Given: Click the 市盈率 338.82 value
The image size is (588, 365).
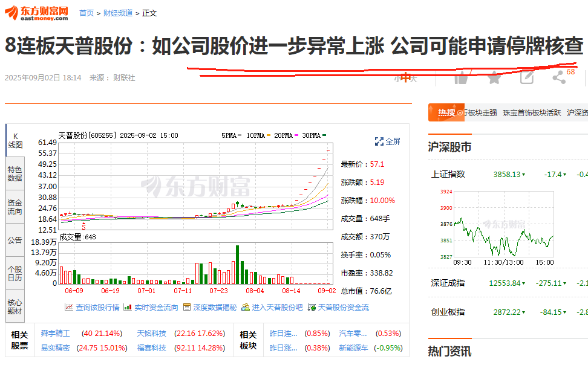Looking at the screenshot, I should [x=381, y=273].
